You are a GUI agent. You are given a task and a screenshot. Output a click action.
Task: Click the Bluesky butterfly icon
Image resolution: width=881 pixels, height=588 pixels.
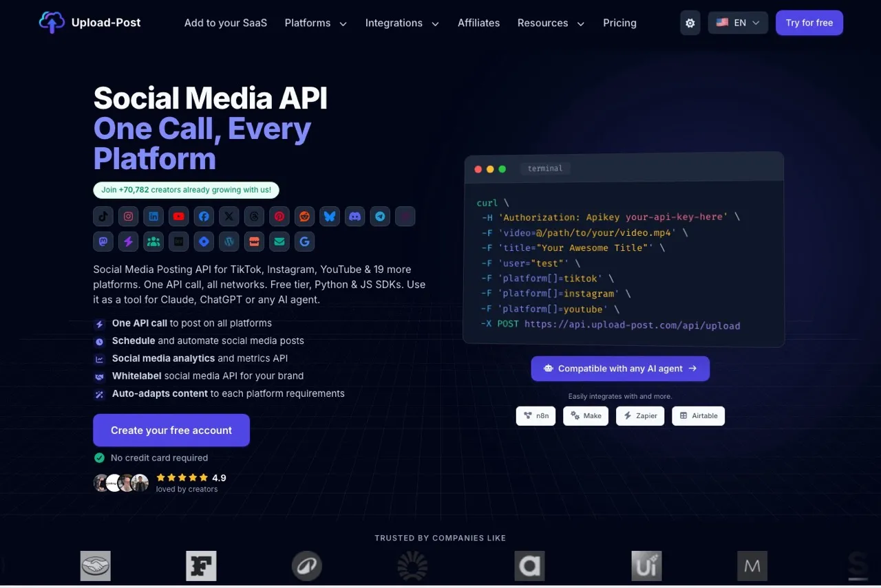point(330,216)
